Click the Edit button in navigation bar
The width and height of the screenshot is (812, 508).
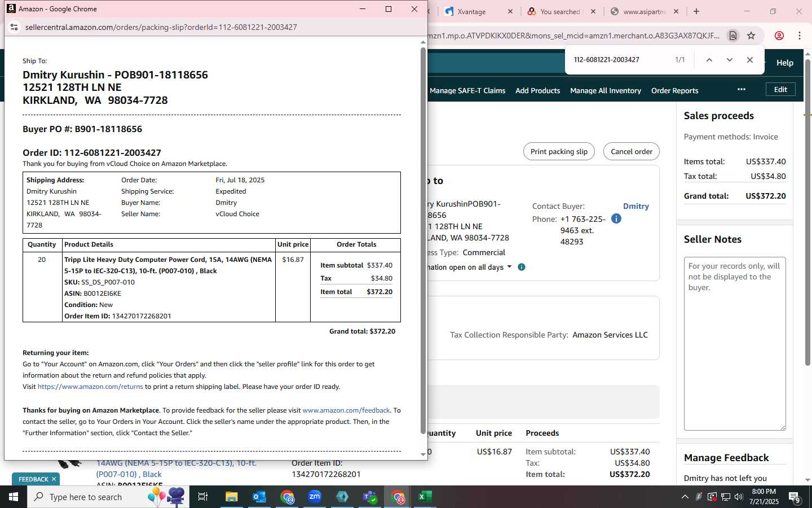click(780, 89)
